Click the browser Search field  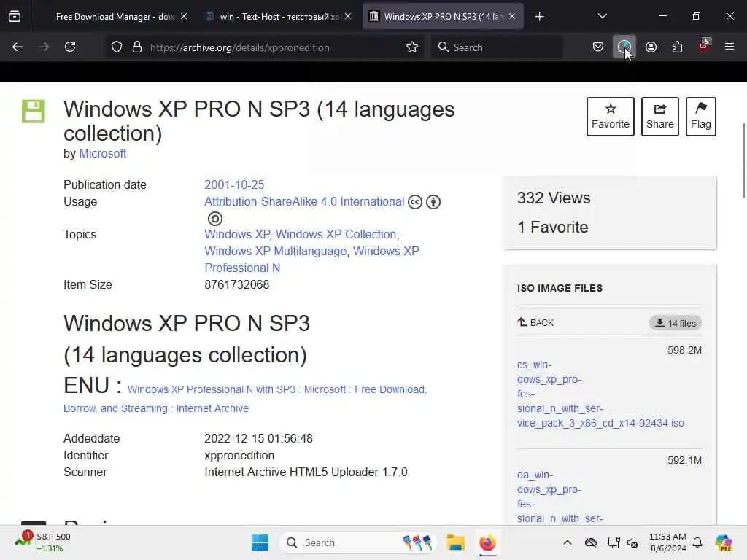click(497, 47)
